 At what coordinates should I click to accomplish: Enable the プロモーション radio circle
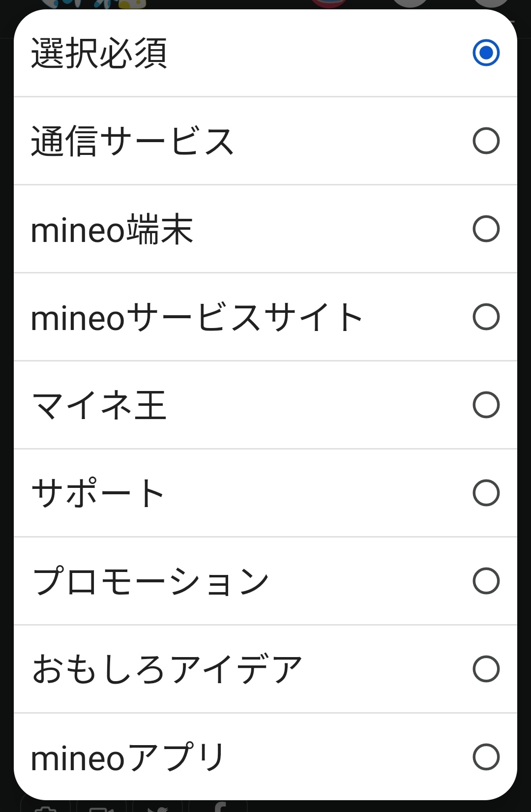point(486,581)
